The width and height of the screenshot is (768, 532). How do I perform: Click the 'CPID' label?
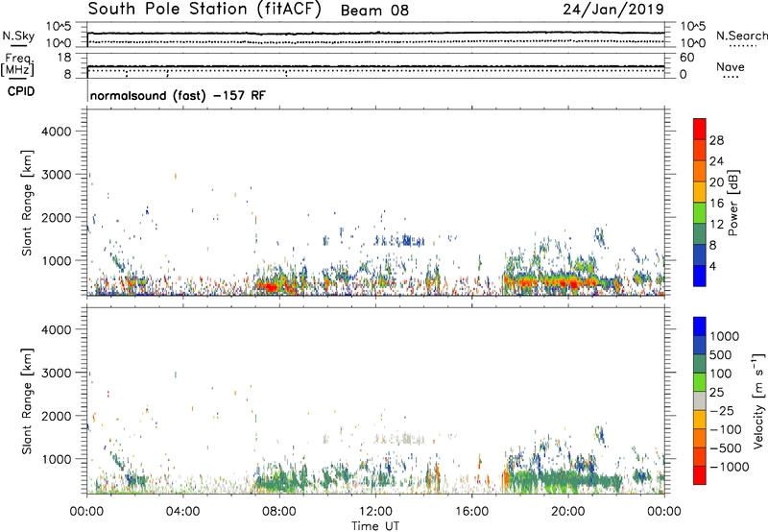pos(21,91)
